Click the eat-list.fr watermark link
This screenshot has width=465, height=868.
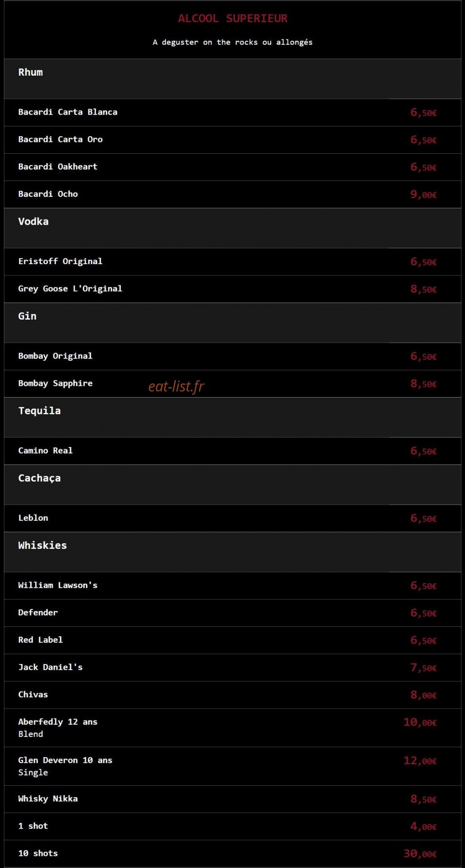tap(176, 386)
